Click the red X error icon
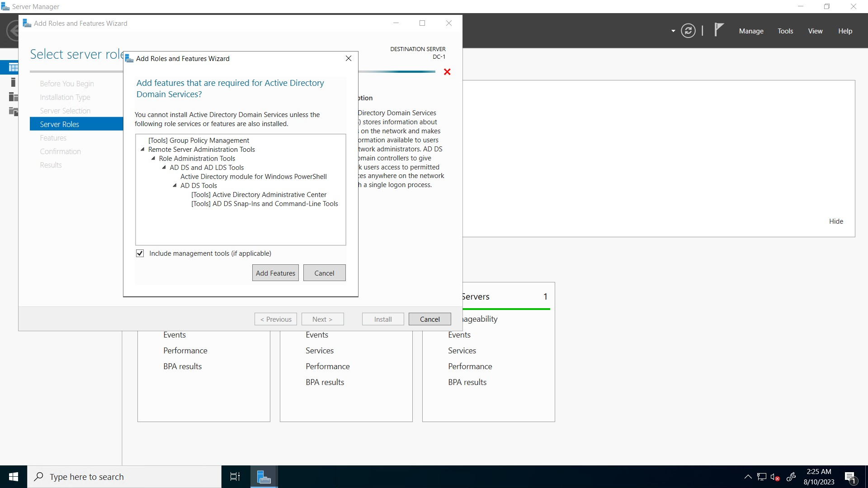Viewport: 868px width, 488px height. tap(447, 72)
